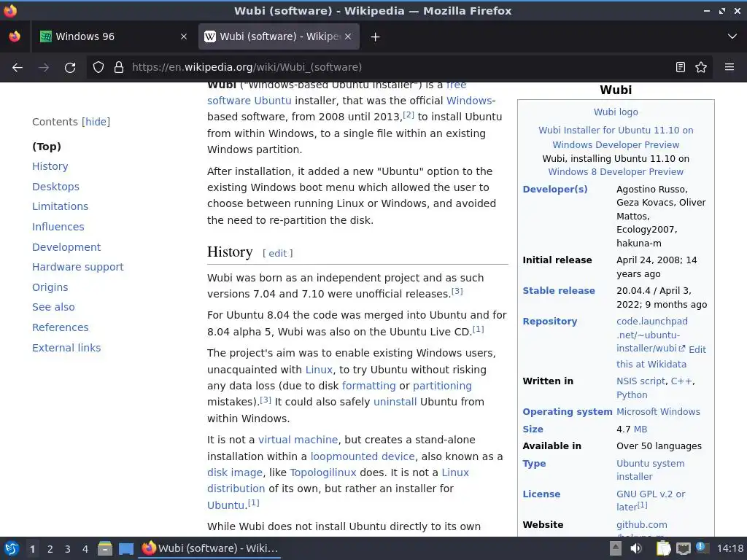The width and height of the screenshot is (747, 560).
Task: Launch the file manager from taskbar
Action: click(105, 548)
